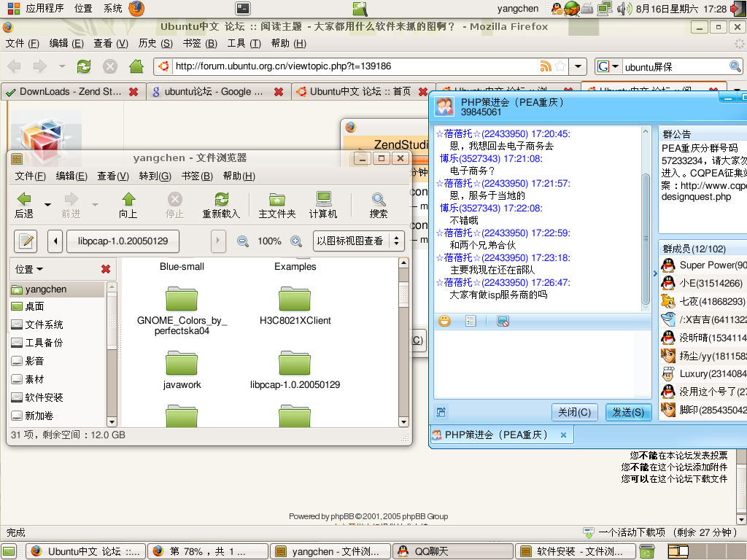Open 应用程序 Applications menu in top panel
Screen dimensions: 747x560
click(x=36, y=8)
